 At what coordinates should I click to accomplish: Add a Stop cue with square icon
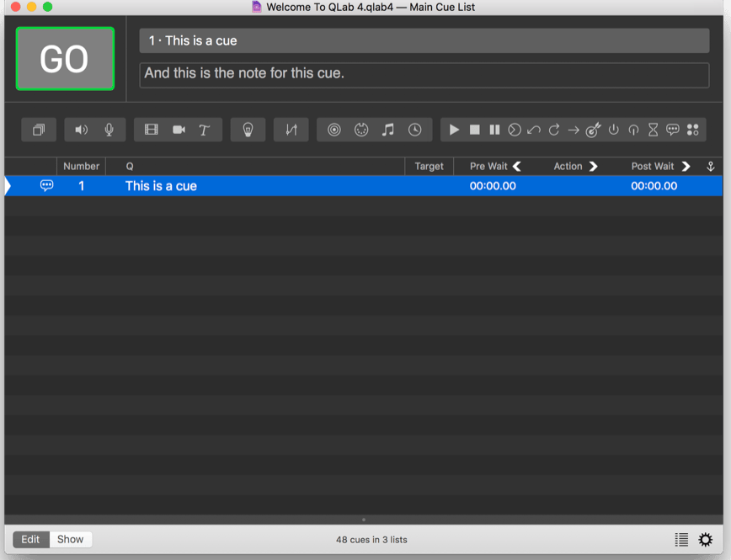point(475,130)
